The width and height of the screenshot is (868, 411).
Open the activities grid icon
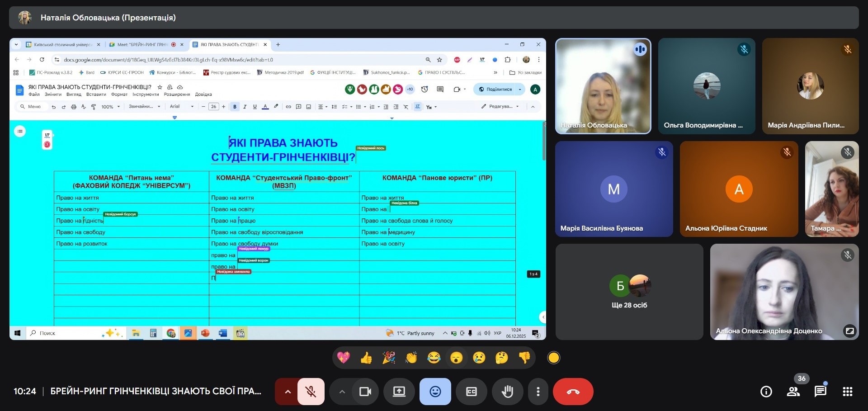(848, 392)
